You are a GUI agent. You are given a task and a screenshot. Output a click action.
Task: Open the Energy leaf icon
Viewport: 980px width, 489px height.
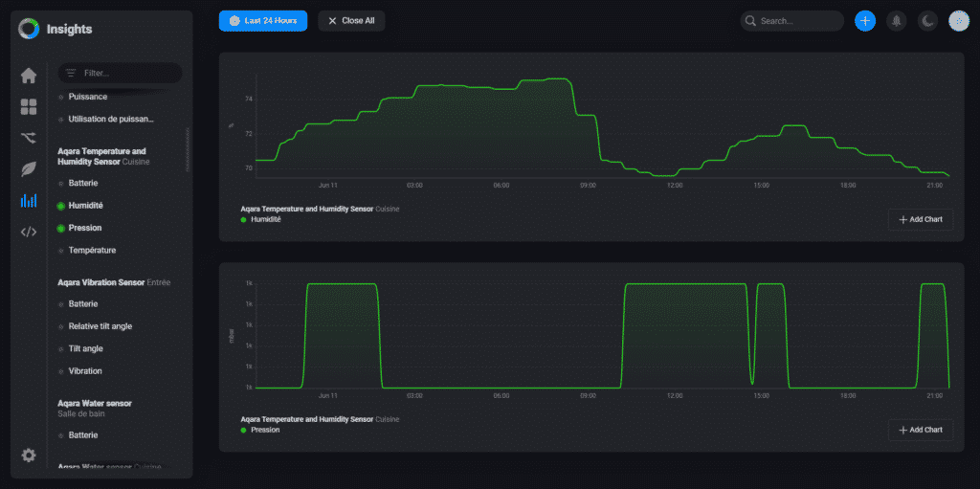[x=29, y=169]
